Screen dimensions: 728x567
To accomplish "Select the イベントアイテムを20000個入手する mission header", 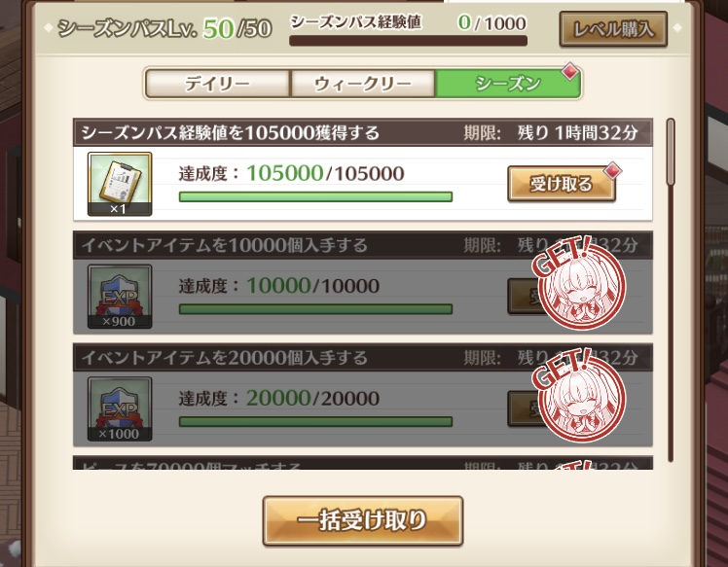I will click(x=363, y=357).
